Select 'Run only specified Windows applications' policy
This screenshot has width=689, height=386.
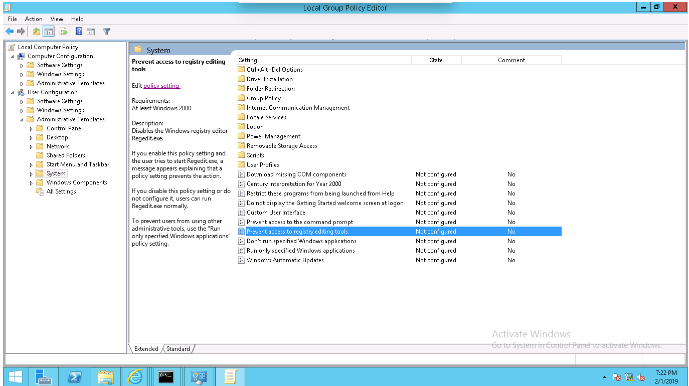[x=301, y=251]
